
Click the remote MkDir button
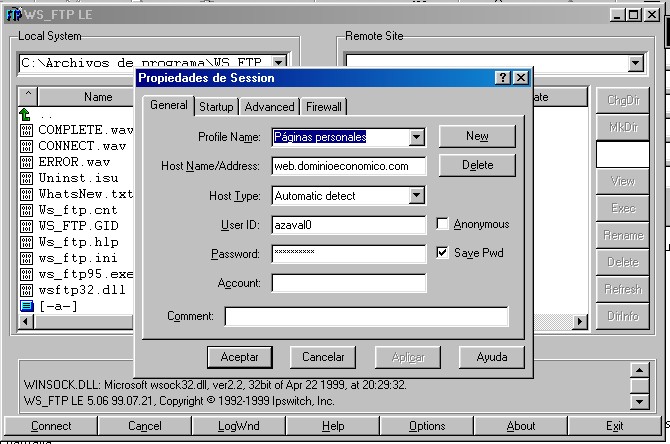(623, 127)
